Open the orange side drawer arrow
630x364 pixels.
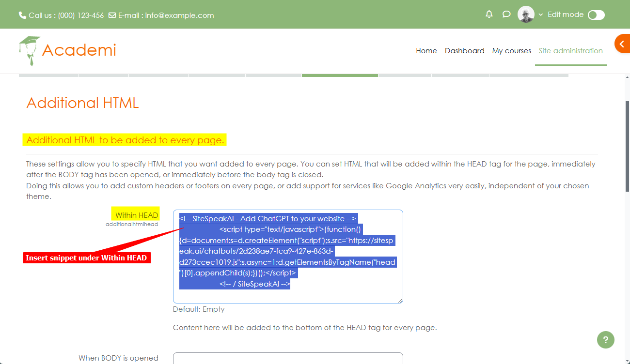(622, 44)
